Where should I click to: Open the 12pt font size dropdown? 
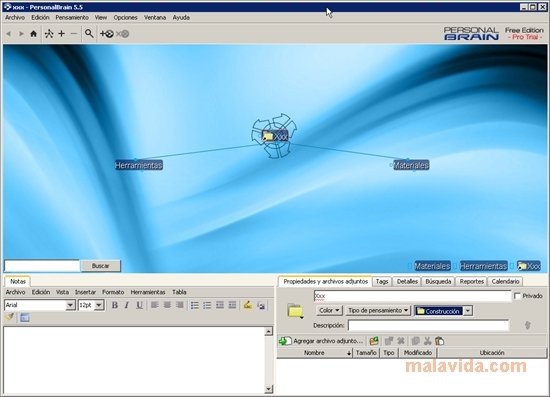pos(99,305)
